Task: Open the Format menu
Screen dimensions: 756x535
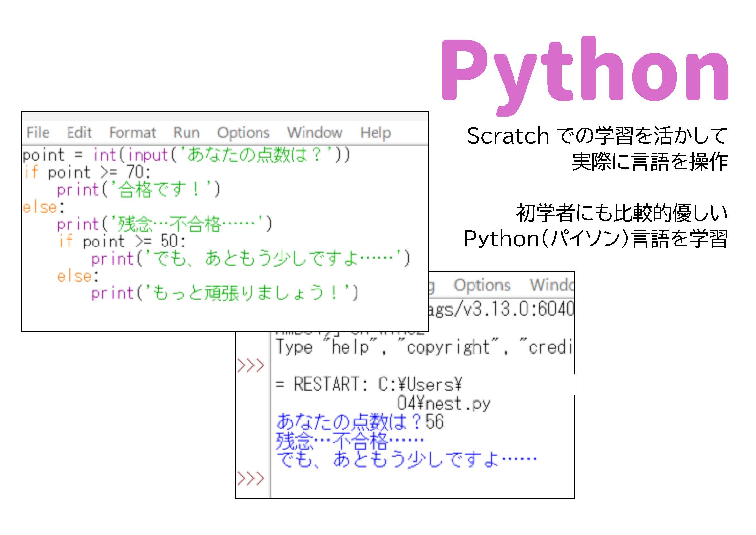Action: [133, 133]
